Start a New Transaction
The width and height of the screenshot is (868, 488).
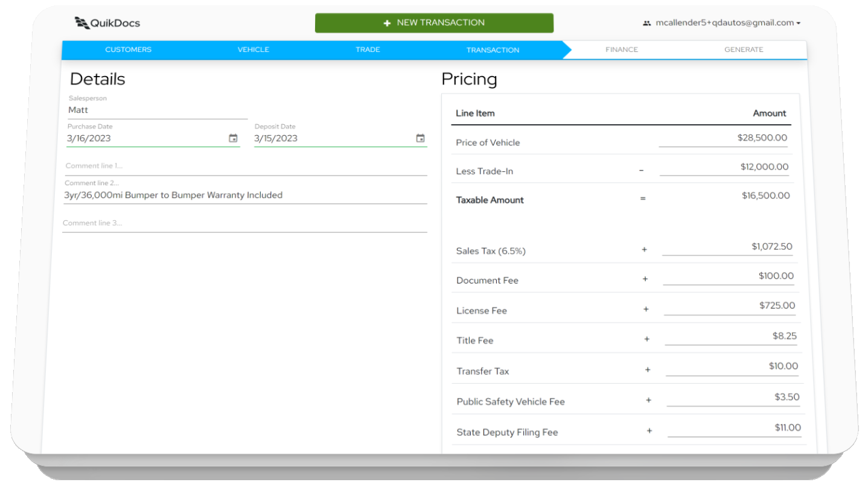434,23
